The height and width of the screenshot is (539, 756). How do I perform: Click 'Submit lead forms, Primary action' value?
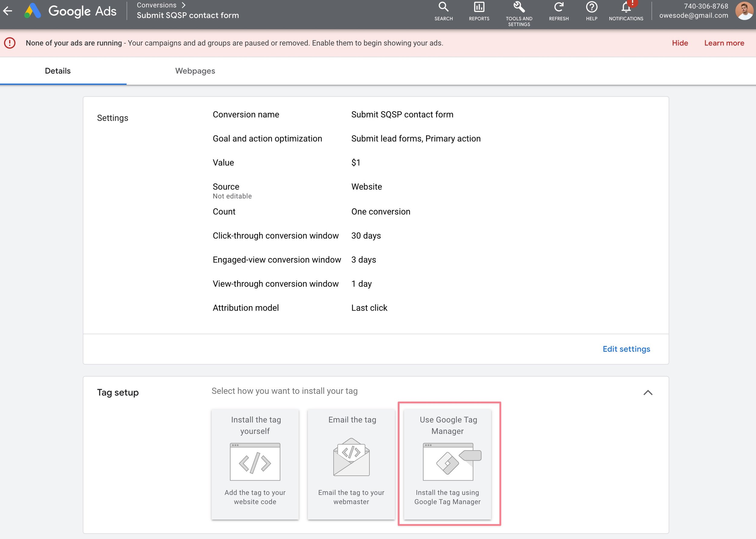click(x=416, y=139)
